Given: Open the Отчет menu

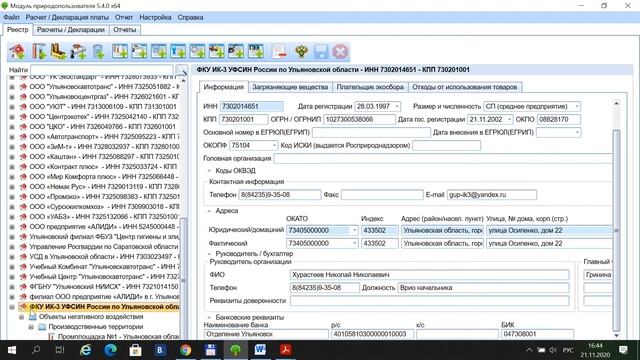Looking at the screenshot, I should point(124,18).
